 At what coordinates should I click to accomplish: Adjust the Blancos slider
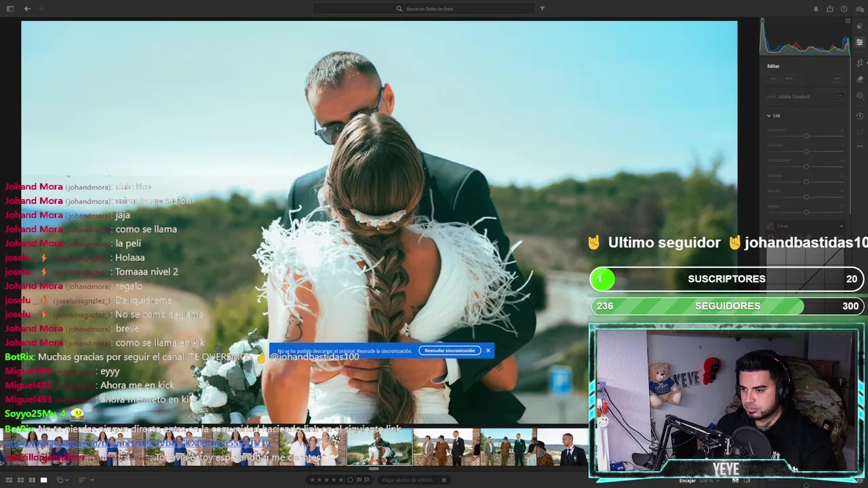806,197
